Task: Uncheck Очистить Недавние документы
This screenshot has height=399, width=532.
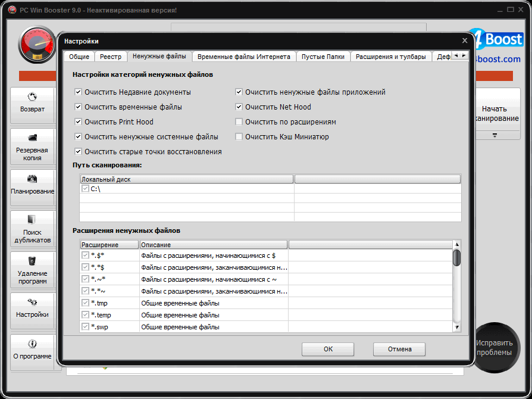Action: click(x=78, y=92)
